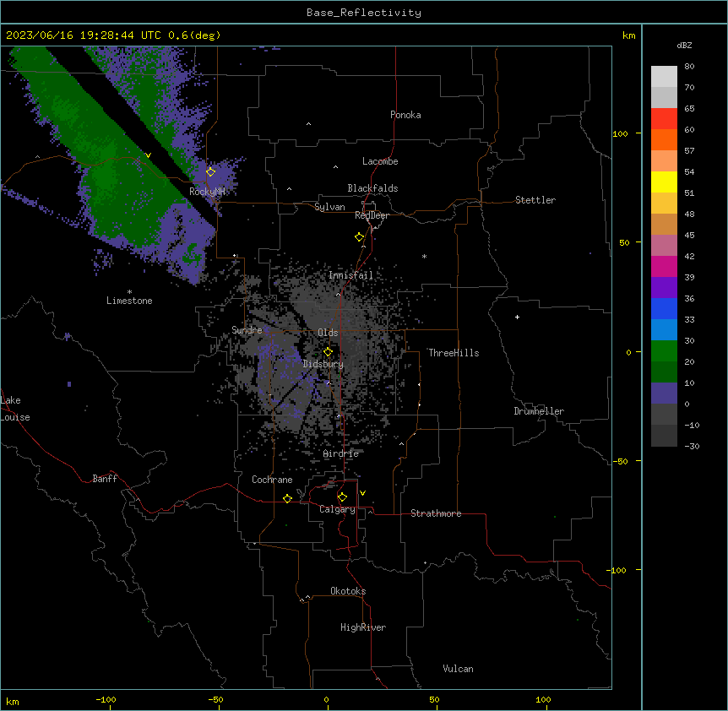Click the yellow diamond marker above Calgary label
This screenshot has width=728, height=711.
342,497
